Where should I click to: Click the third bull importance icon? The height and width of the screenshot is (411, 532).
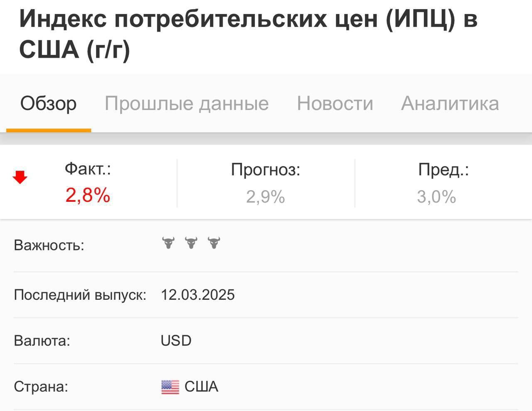coord(214,243)
